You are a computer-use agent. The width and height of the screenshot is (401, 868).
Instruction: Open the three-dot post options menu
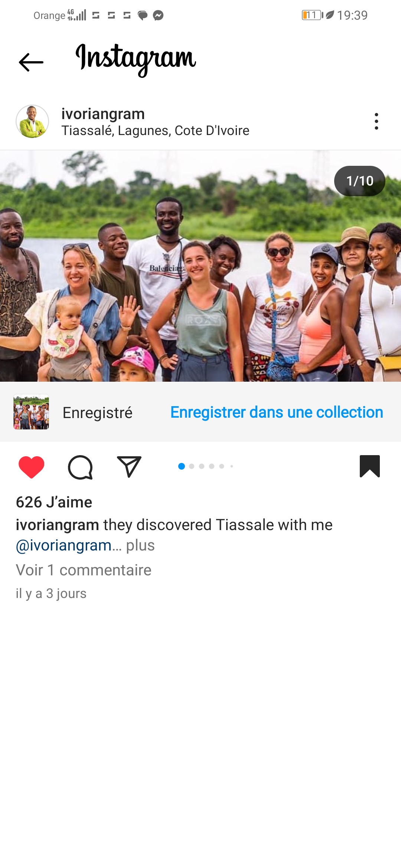(376, 121)
